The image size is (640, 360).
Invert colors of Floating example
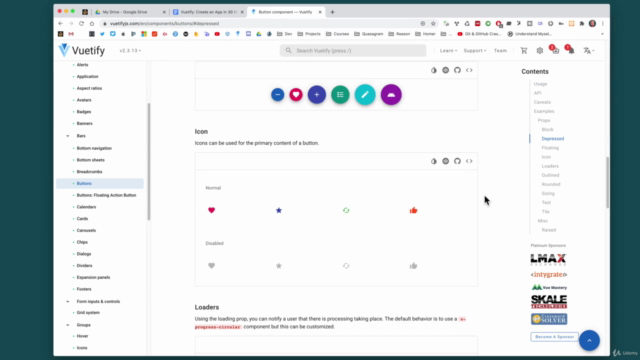[433, 70]
